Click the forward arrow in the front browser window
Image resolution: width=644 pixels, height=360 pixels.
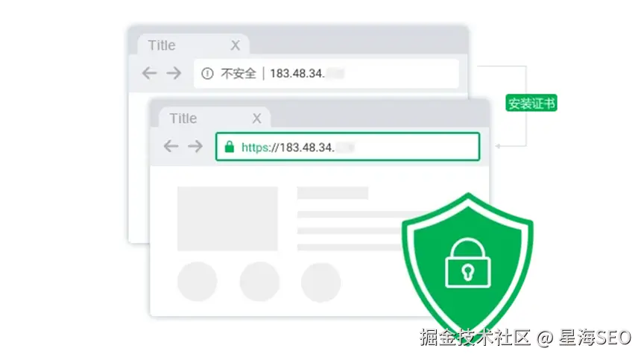click(195, 146)
